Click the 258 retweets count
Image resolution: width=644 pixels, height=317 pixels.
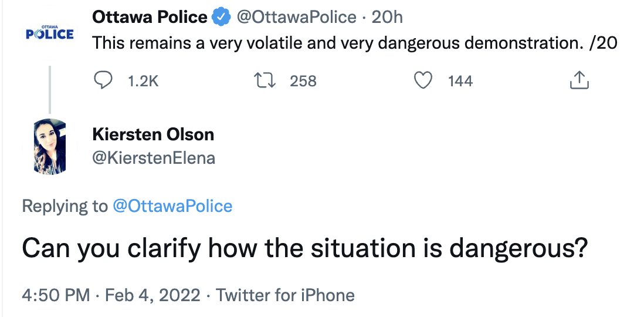[x=303, y=81]
